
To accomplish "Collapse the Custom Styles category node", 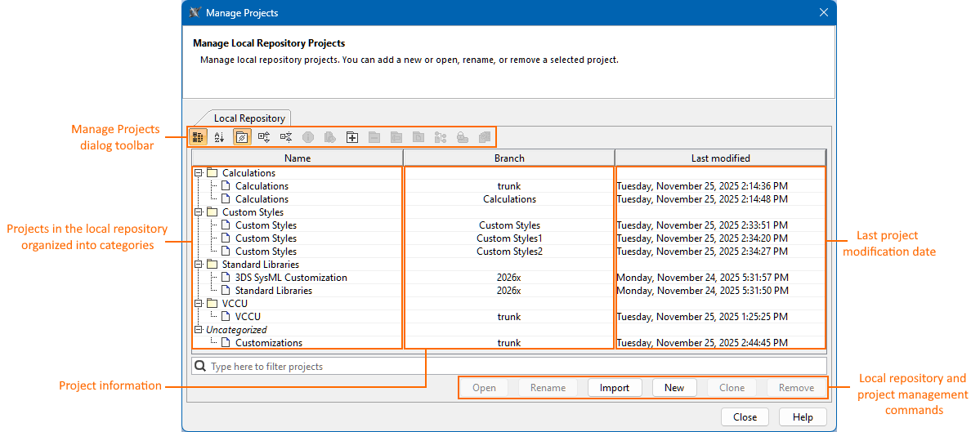I will (198, 212).
